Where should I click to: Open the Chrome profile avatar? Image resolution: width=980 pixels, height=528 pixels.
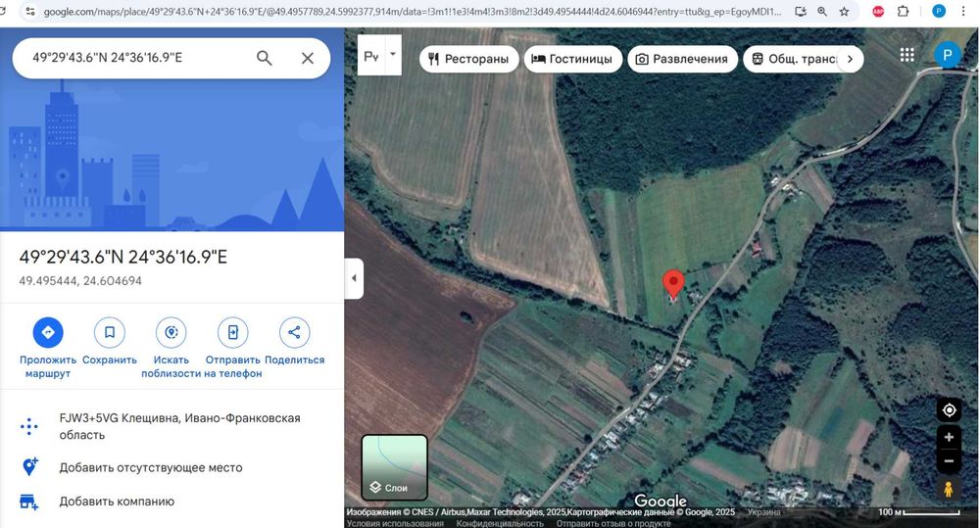(x=939, y=11)
